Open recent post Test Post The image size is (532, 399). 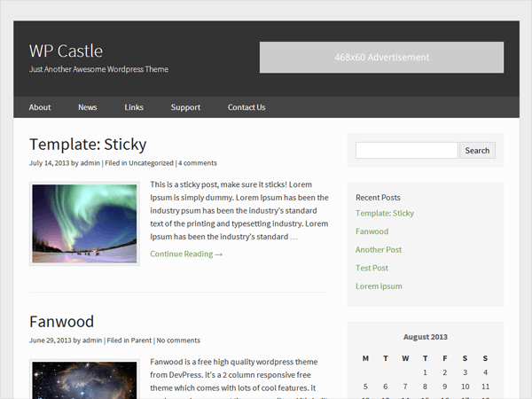pyautogui.click(x=372, y=268)
